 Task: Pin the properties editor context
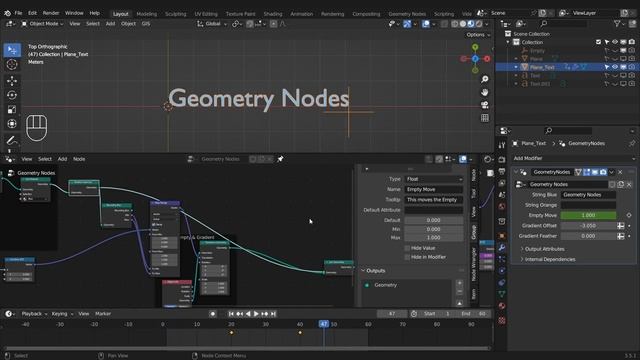(x=632, y=143)
